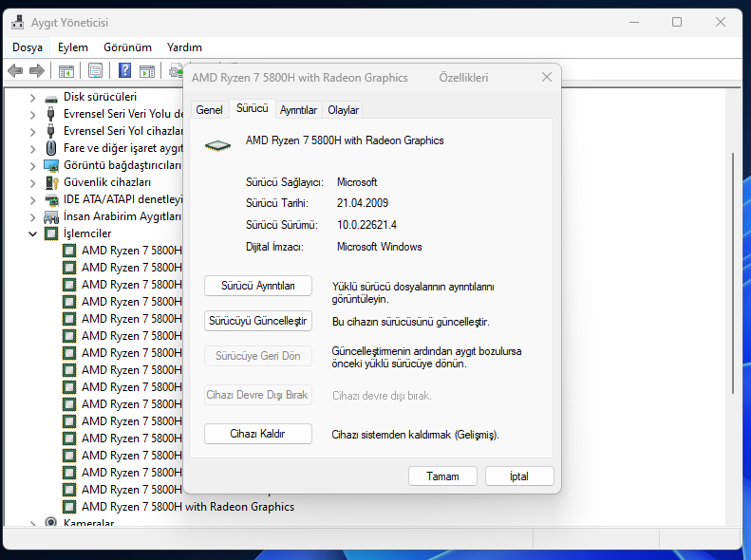Click the Dijital İmzacı label
This screenshot has width=751, height=560.
pyautogui.click(x=274, y=247)
